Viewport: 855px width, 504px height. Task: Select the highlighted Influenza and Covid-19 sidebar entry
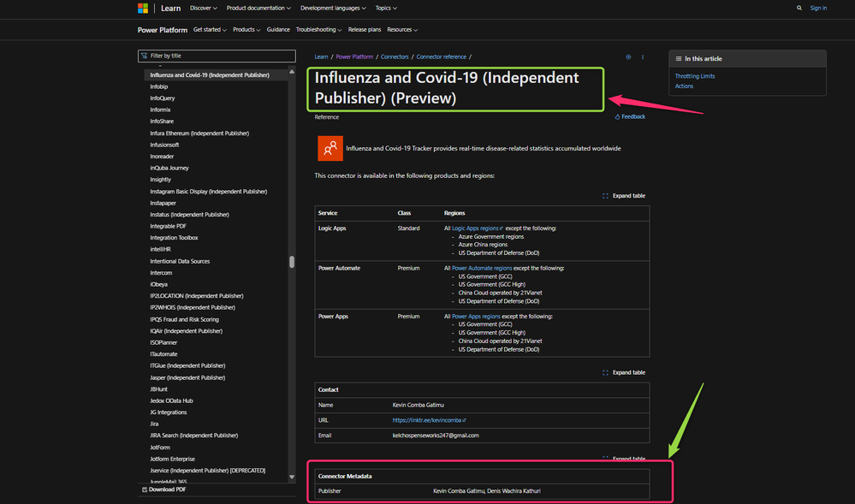(x=216, y=75)
